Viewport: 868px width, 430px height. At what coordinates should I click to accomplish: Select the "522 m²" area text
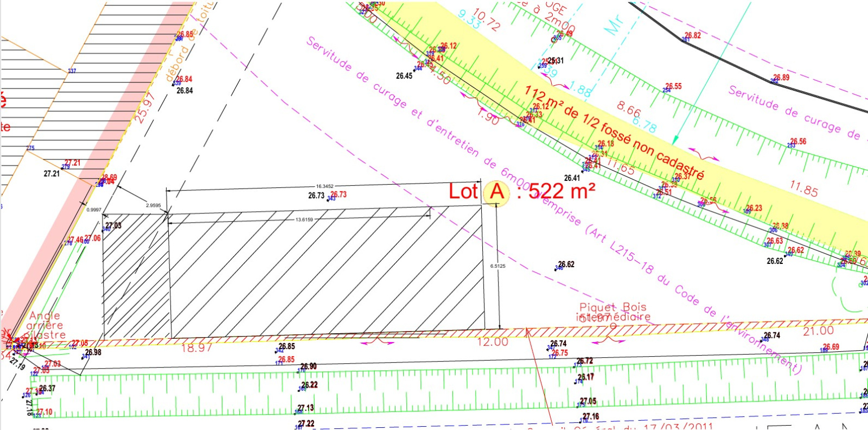[x=561, y=191]
